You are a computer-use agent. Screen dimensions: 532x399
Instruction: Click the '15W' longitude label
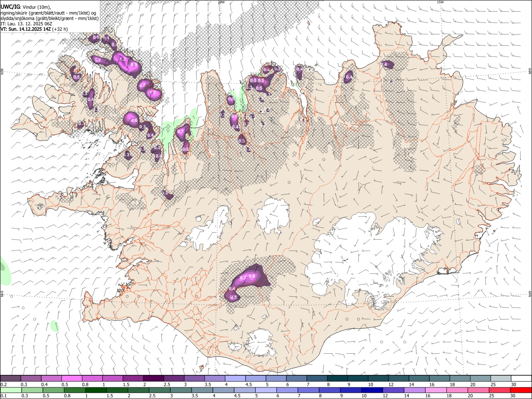point(441,2)
